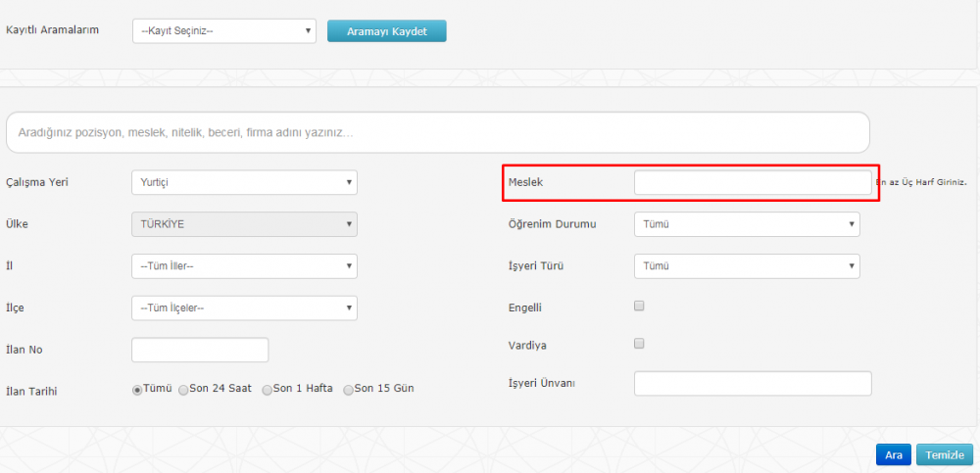Open the Öğrenim Durumu dropdown
Screen dimensions: 980x473
(x=747, y=224)
